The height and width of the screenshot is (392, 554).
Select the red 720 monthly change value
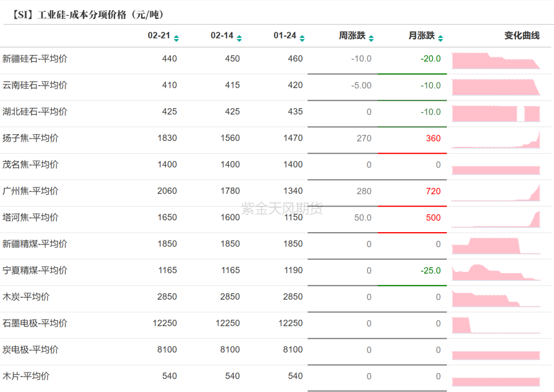[x=433, y=191]
